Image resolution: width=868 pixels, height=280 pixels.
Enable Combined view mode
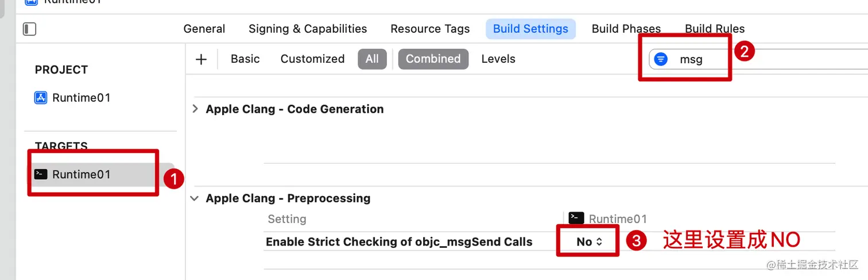[433, 59]
